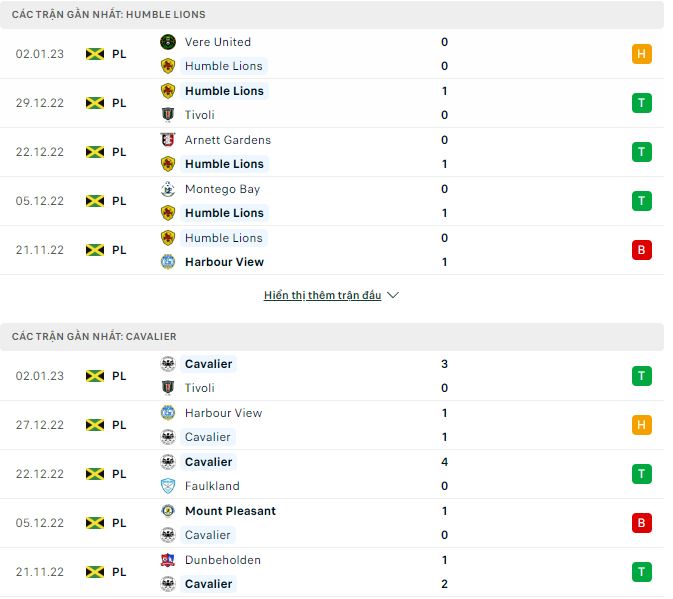Image resolution: width=673 pixels, height=599 pixels.
Task: Click the Faulkland team logo
Action: (168, 486)
